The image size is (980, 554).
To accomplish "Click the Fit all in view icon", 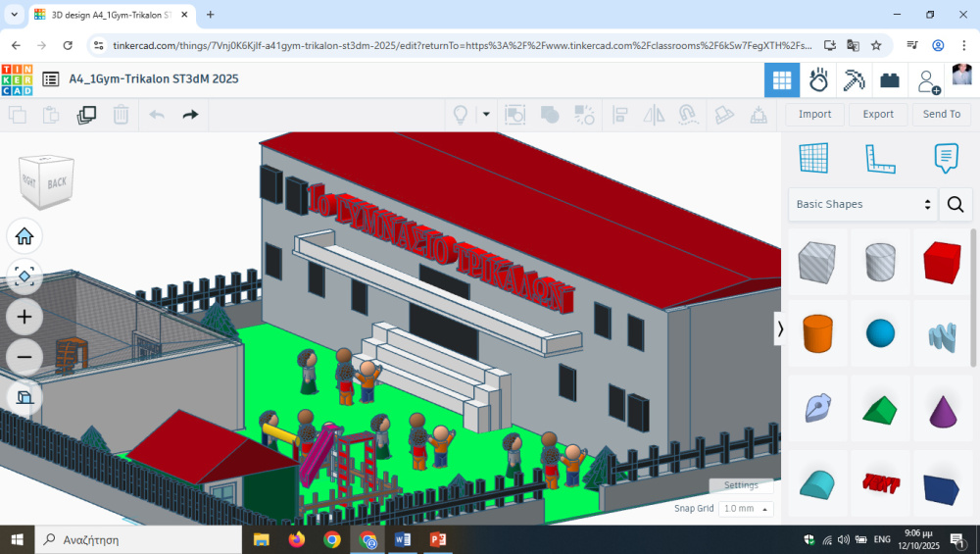I will pyautogui.click(x=24, y=277).
